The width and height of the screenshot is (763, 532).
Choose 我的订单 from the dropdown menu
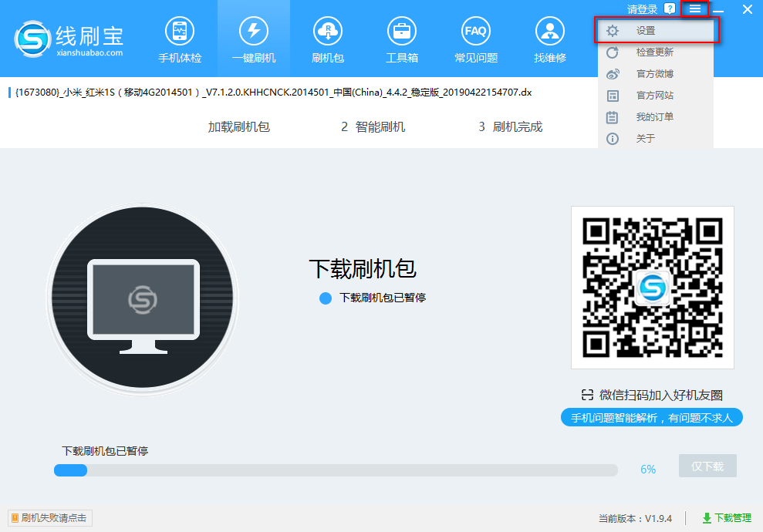656,116
